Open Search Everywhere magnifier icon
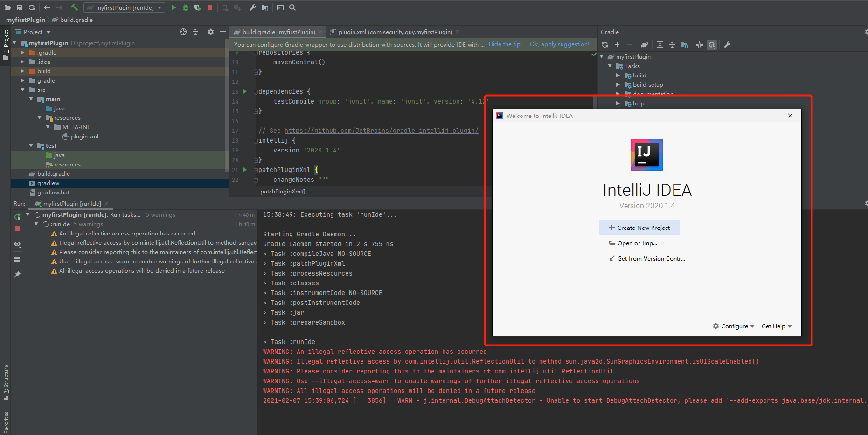This screenshot has width=868, height=435. (292, 7)
